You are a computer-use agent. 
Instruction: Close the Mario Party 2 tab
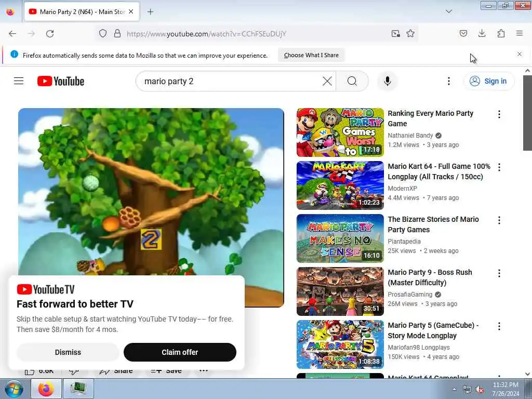click(131, 12)
